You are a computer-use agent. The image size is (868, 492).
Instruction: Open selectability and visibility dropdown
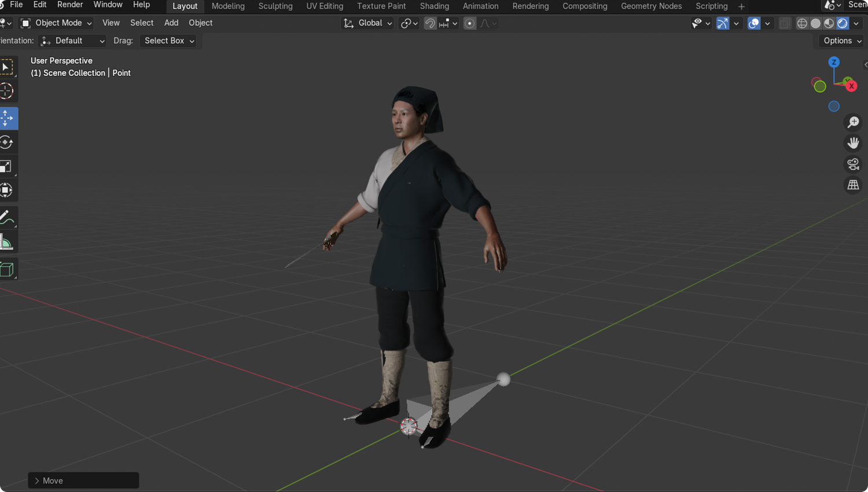pos(701,23)
